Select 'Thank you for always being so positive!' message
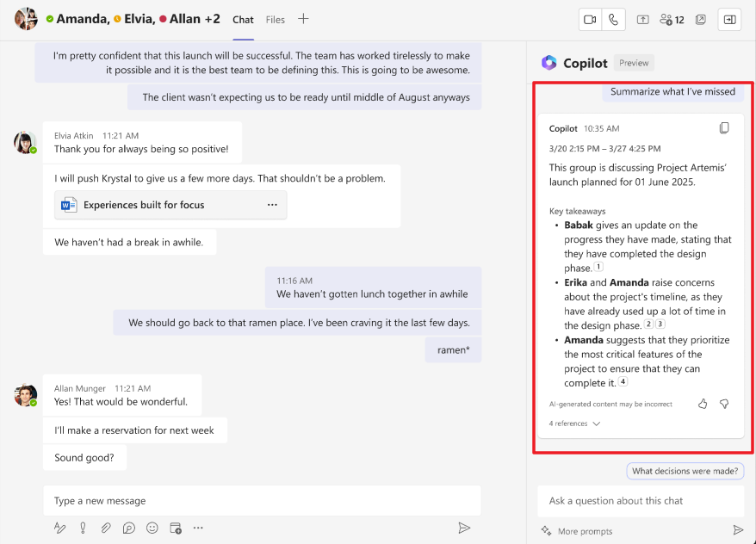756x544 pixels. 142,143
